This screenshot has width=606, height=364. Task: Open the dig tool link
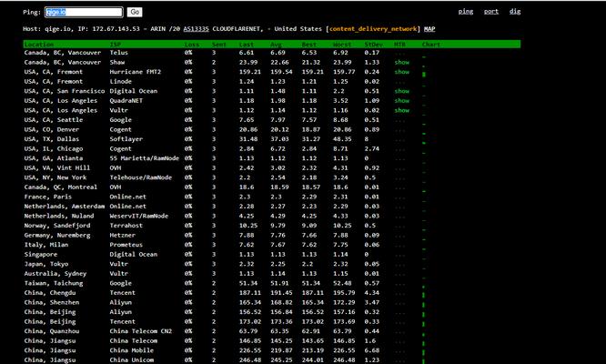coord(515,12)
